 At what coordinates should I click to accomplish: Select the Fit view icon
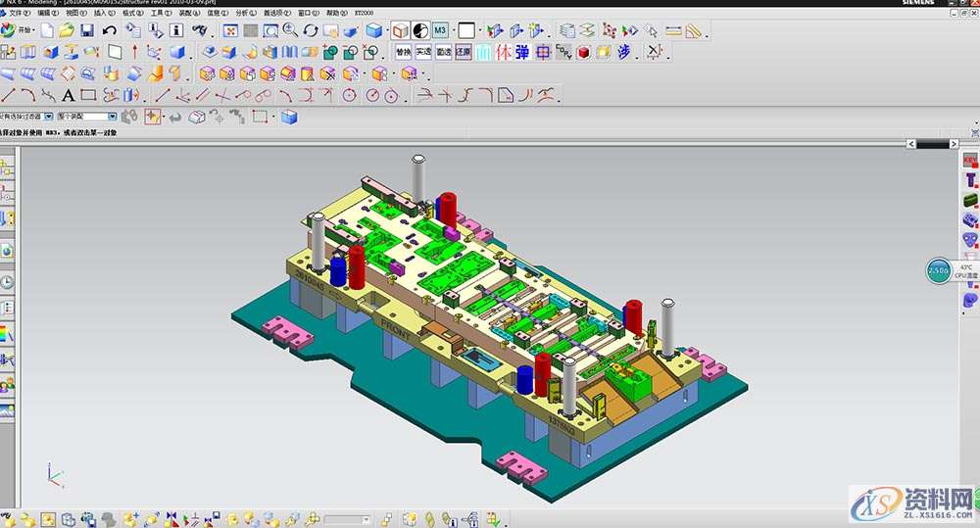(229, 31)
